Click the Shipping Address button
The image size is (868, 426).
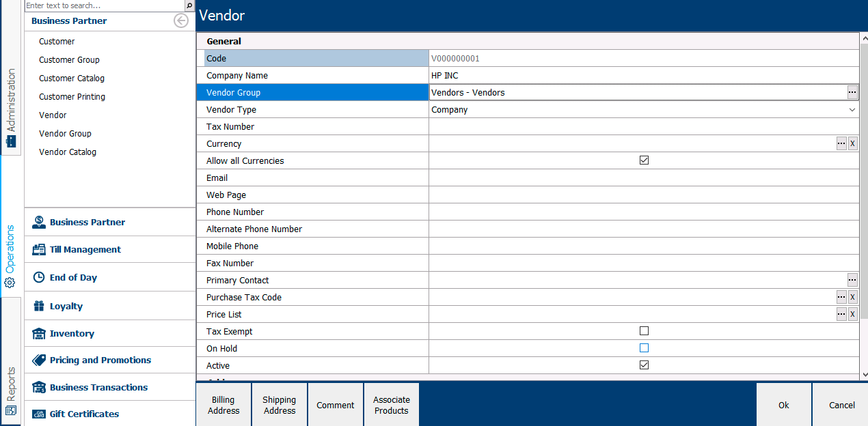pyautogui.click(x=280, y=405)
